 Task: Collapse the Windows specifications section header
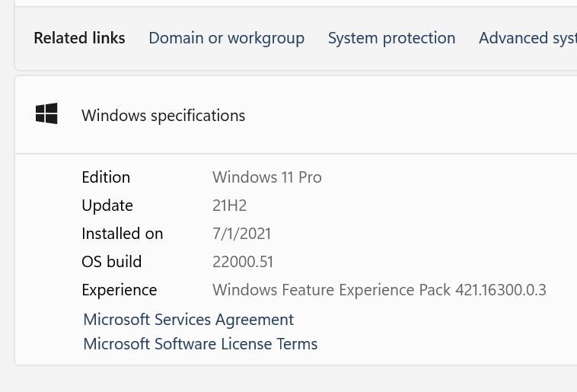click(296, 115)
